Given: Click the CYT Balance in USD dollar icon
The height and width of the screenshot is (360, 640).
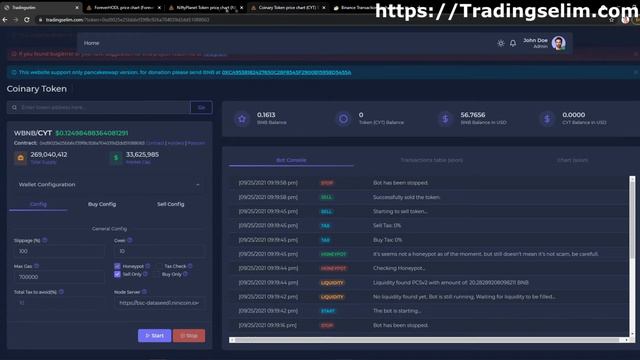Looking at the screenshot, I should [x=547, y=119].
